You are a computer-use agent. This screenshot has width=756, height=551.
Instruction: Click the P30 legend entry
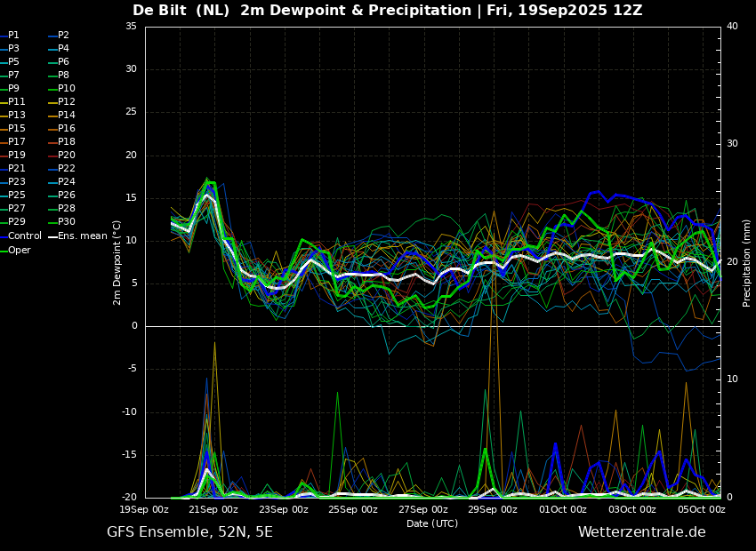click(62, 221)
